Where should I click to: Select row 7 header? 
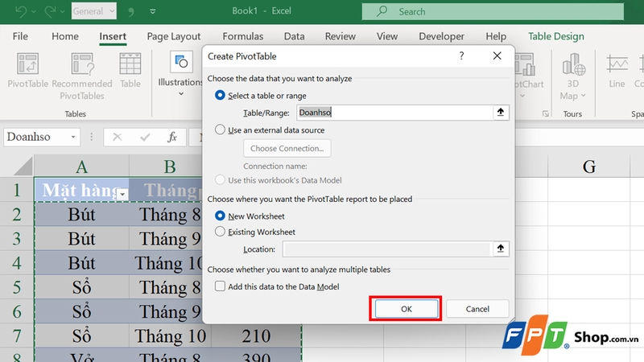click(x=16, y=335)
